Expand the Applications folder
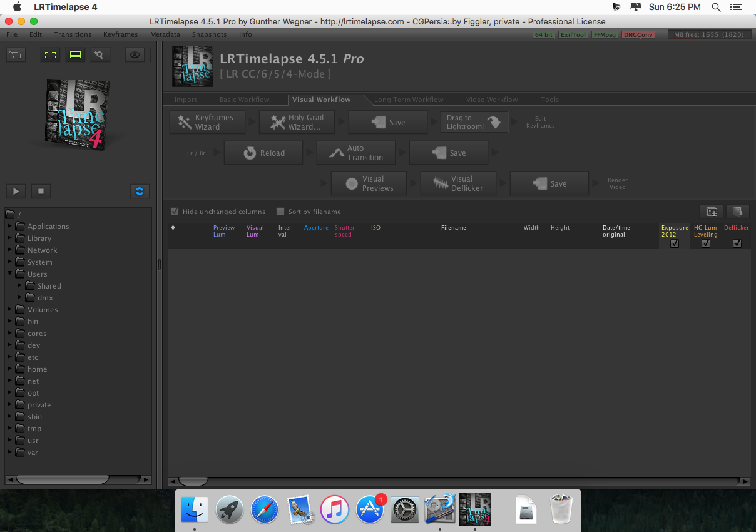 [10, 226]
